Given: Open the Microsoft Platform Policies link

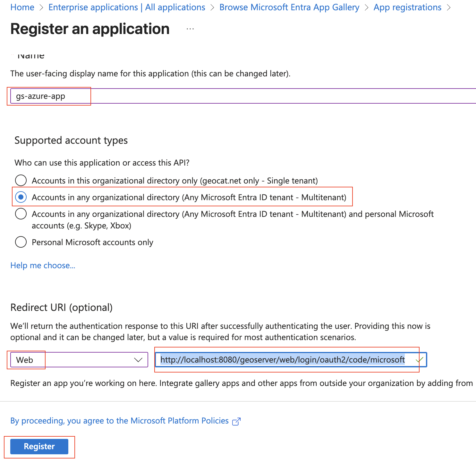Looking at the screenshot, I should pos(119,421).
